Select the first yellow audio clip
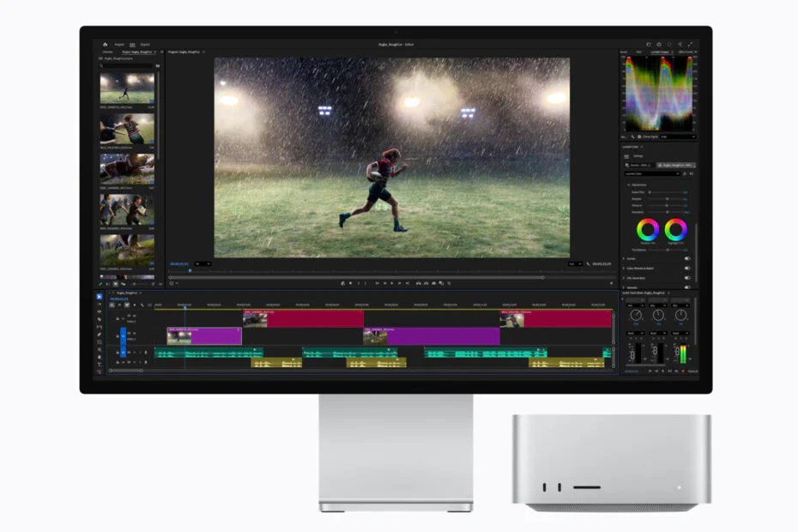Image resolution: width=798 pixels, height=532 pixels. pos(276,362)
